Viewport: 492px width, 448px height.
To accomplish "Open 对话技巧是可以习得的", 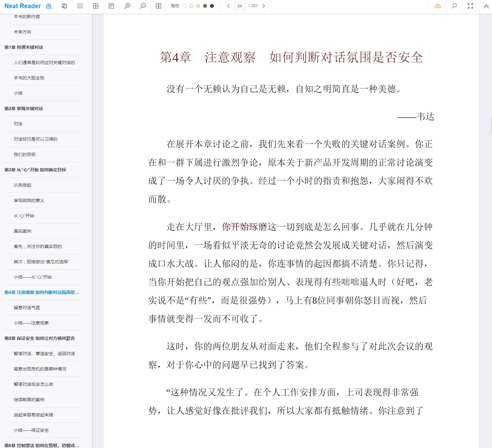I will 36,139.
